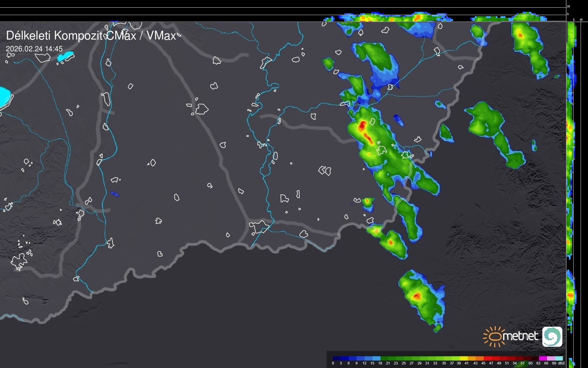Click the light cyan 69 dBZ legend swatch
The width and height of the screenshot is (588, 368).
coord(559,359)
